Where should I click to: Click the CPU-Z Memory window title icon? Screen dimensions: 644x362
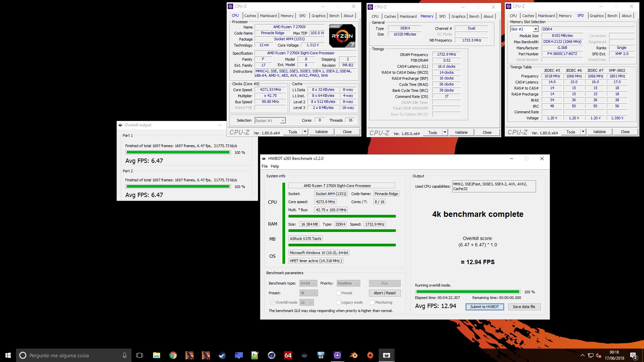[370, 7]
